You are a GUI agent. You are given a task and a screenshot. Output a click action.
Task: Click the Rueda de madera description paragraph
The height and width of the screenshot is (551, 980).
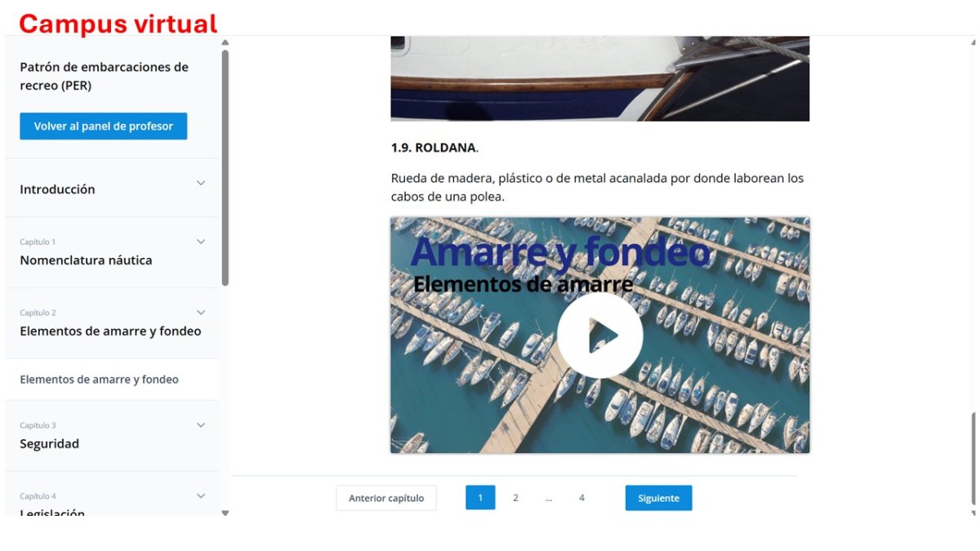[x=597, y=187]
